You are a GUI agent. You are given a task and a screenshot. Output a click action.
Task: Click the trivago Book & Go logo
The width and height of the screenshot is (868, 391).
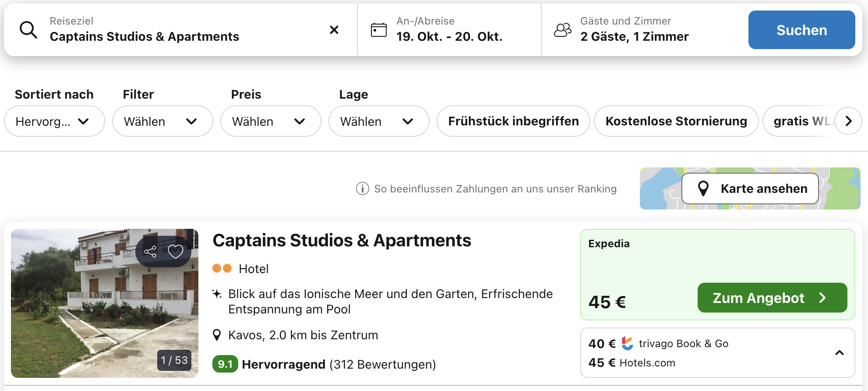point(628,344)
